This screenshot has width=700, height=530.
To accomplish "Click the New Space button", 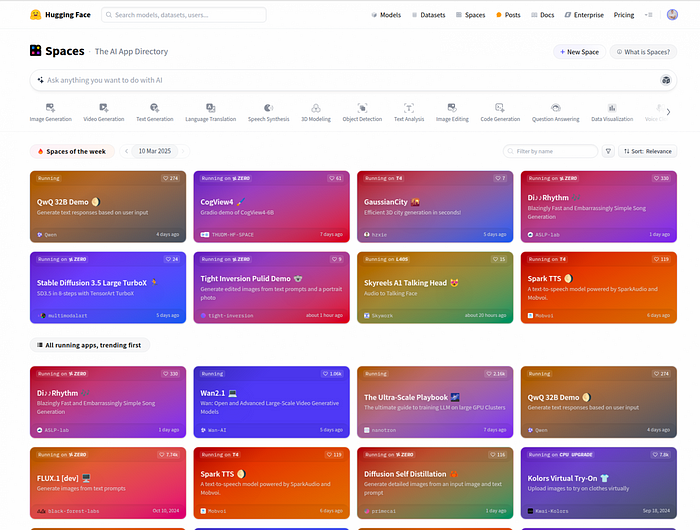I will tap(579, 52).
